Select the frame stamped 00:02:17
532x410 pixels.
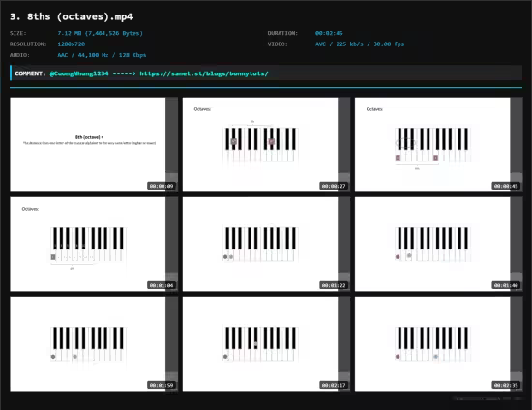(x=266, y=344)
